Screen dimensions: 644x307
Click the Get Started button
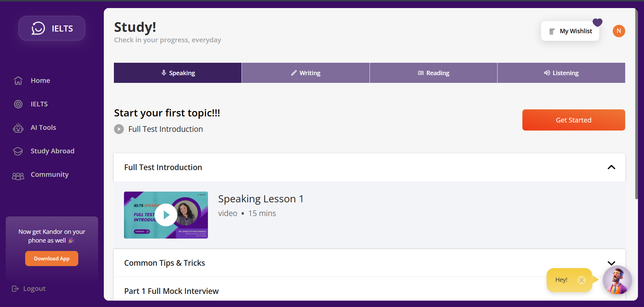coord(574,120)
